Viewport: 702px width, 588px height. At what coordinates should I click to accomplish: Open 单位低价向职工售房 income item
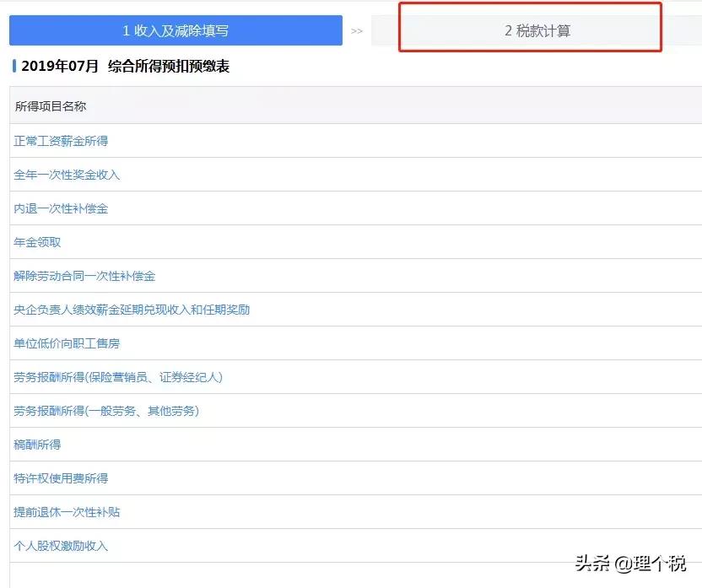coord(66,343)
